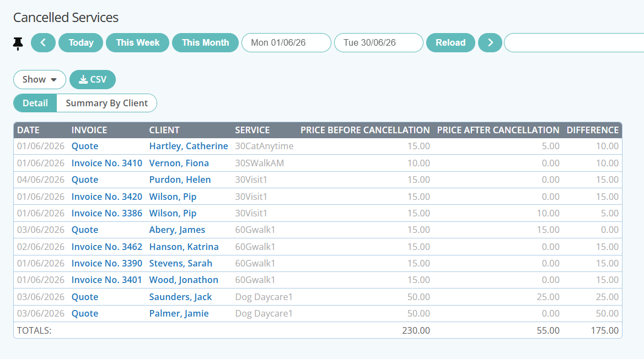This screenshot has width=644, height=359.
Task: Click date 04/06/2026 in Purdon row
Action: click(41, 179)
